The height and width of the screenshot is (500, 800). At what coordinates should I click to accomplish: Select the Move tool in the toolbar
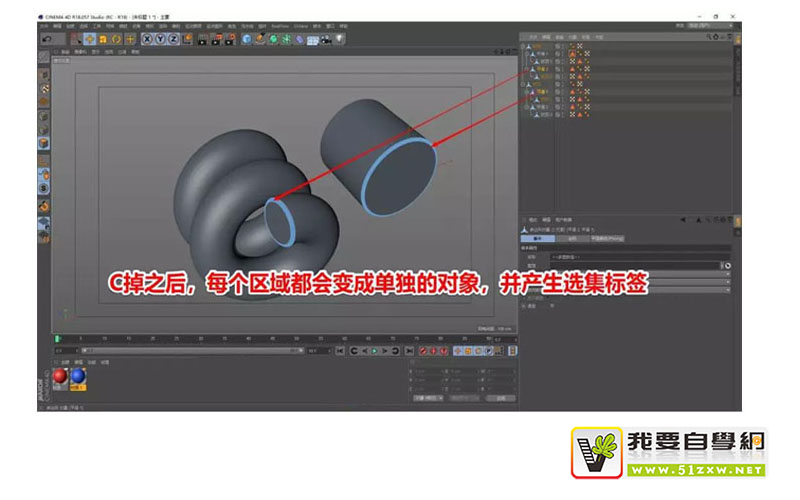[x=90, y=39]
